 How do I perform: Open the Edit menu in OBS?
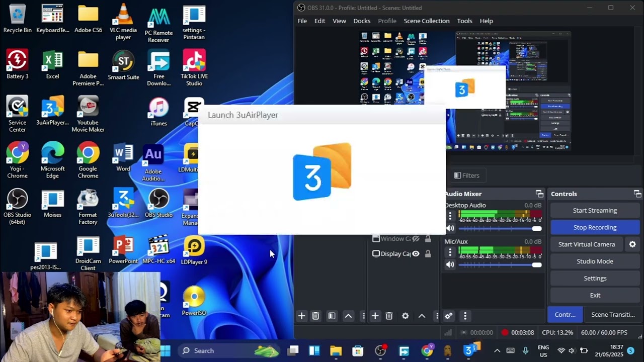[x=319, y=21]
